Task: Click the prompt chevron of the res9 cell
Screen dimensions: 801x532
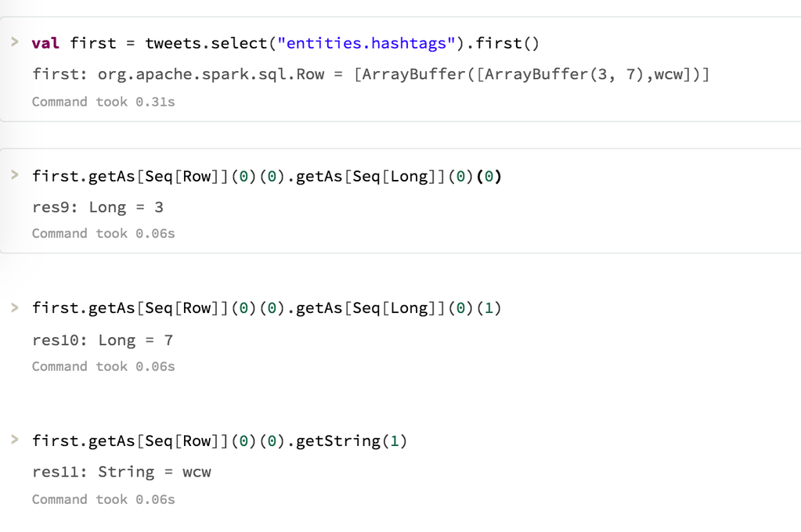Action: tap(15, 175)
